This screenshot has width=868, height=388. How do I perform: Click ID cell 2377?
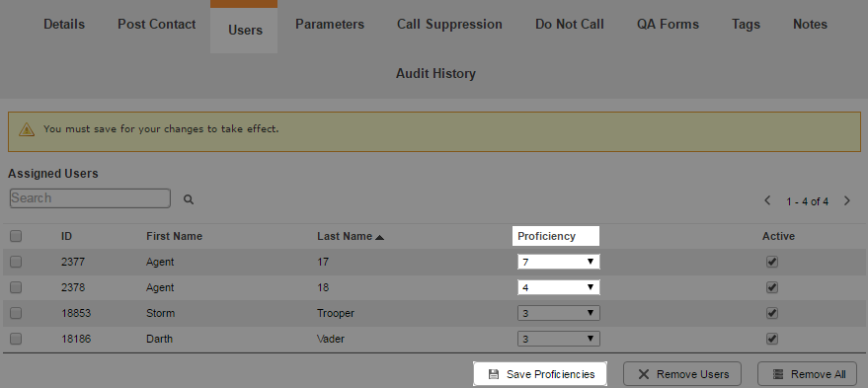point(72,262)
